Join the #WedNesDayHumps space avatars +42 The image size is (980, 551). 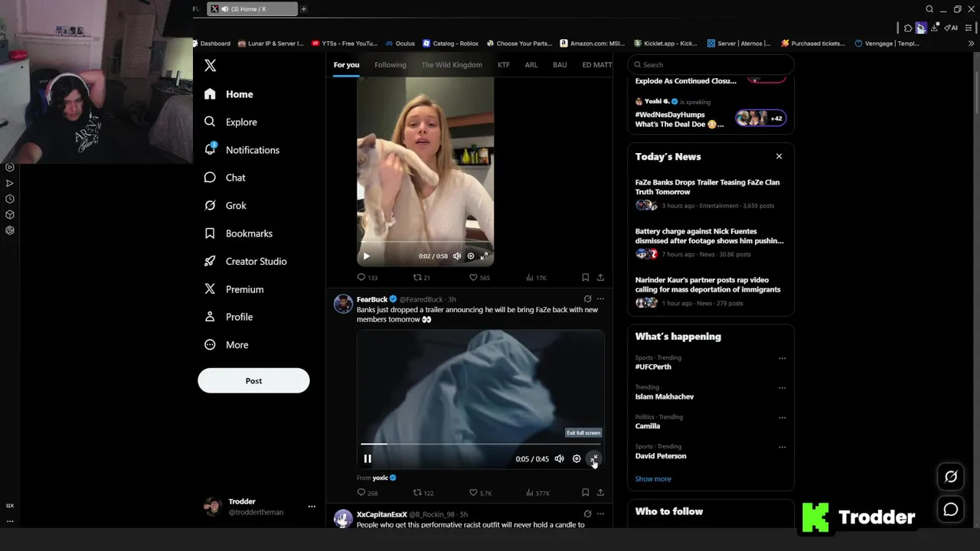(760, 118)
